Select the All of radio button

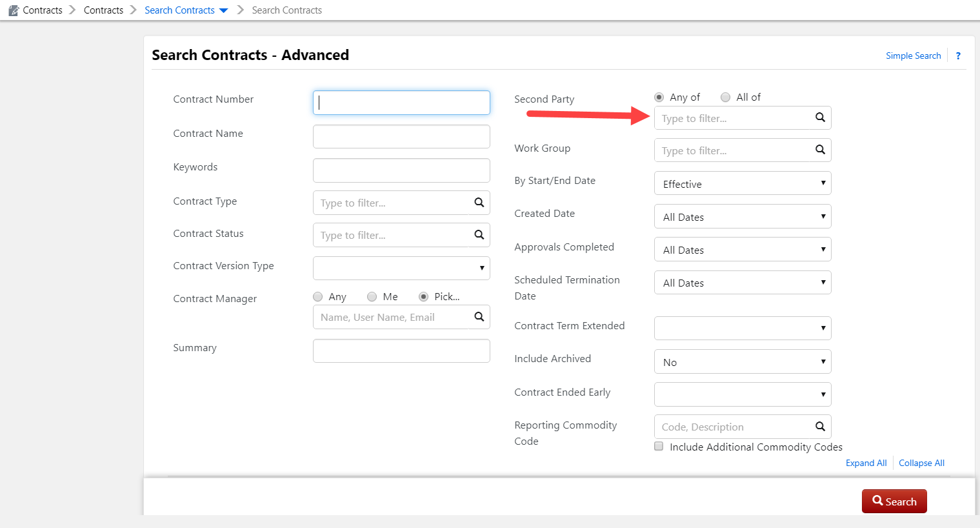coord(725,97)
